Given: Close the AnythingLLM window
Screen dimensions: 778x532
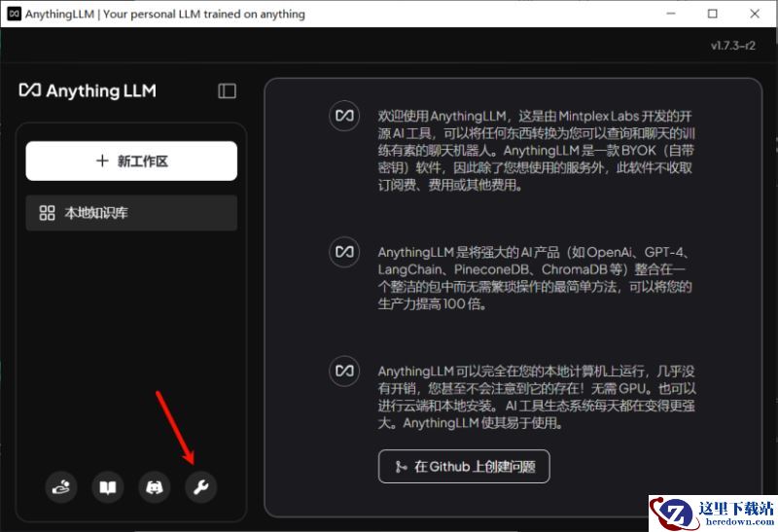Looking at the screenshot, I should pos(755,14).
